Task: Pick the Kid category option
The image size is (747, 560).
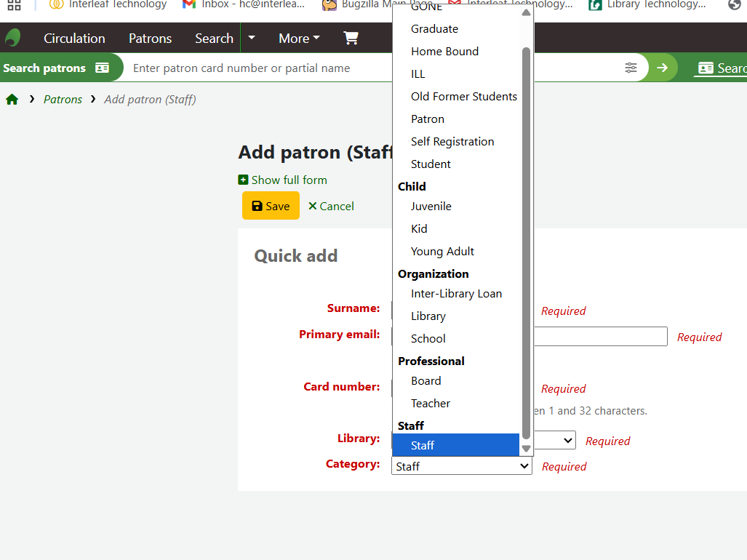Action: click(x=455, y=229)
